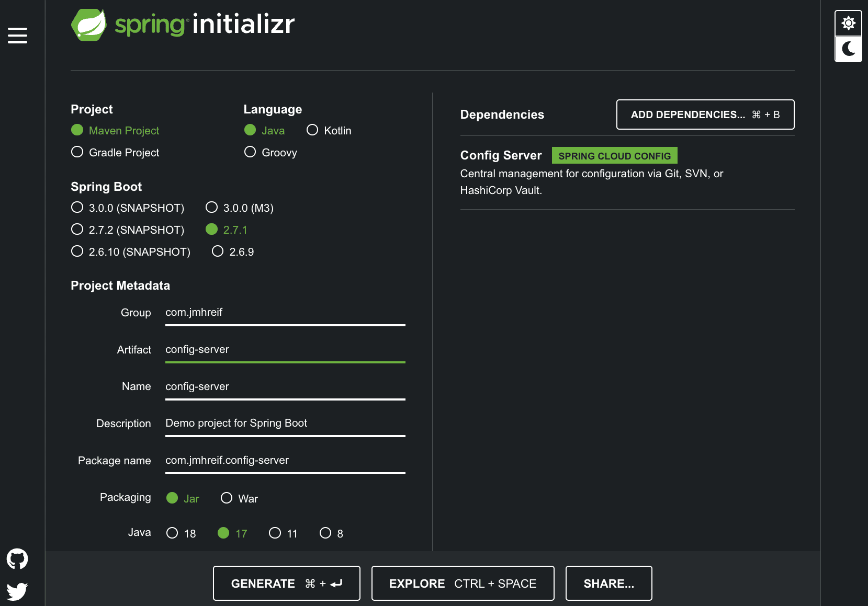Click the Config Server dependency title
868x606 pixels.
(x=501, y=155)
